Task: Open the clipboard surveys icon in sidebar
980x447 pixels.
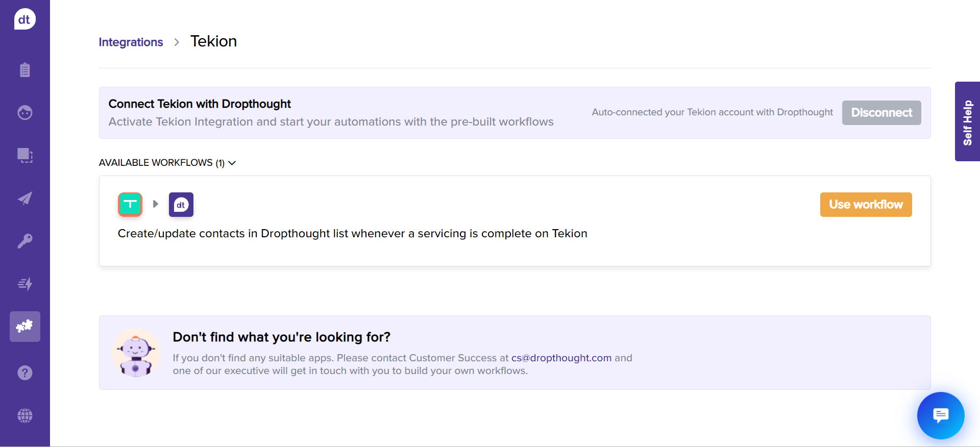Action: [x=24, y=70]
